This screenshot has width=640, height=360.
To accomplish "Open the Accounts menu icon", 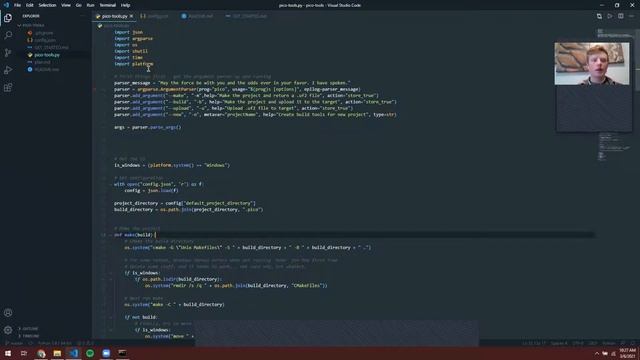I will [8, 313].
